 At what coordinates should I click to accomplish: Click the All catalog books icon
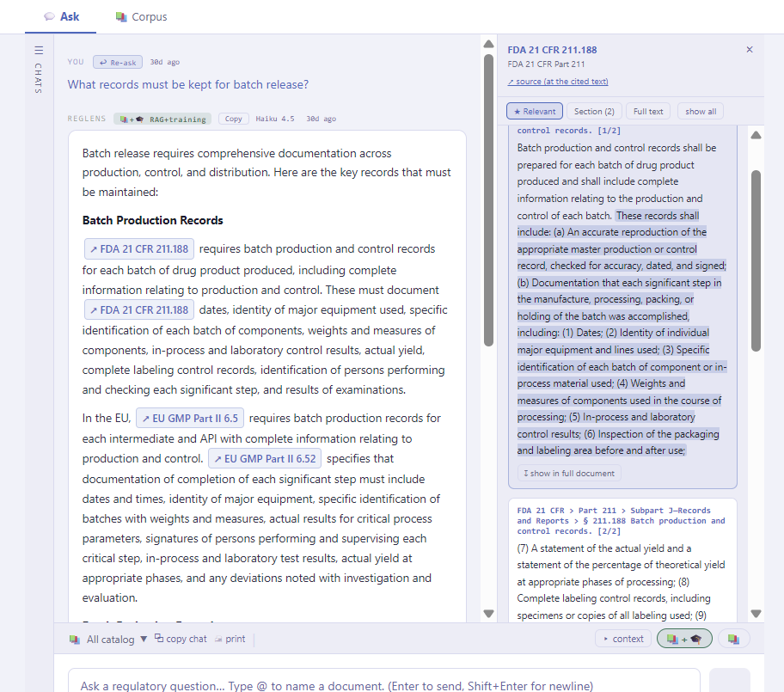click(75, 639)
